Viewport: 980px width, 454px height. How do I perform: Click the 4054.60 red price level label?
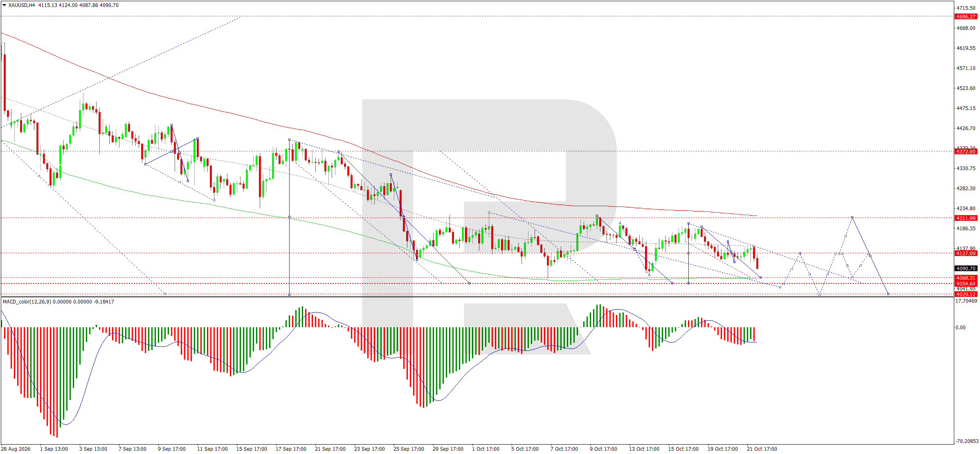tap(966, 284)
